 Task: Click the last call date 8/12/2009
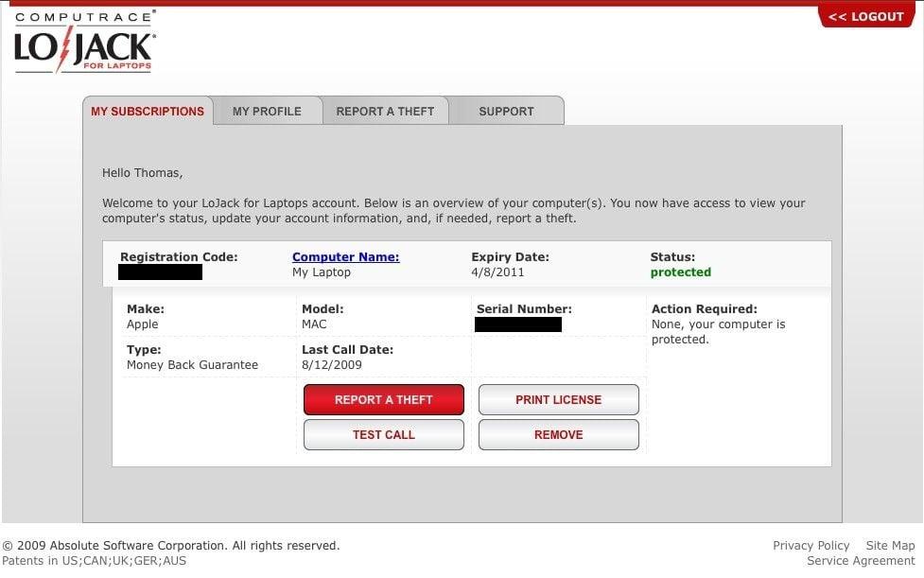pos(332,365)
